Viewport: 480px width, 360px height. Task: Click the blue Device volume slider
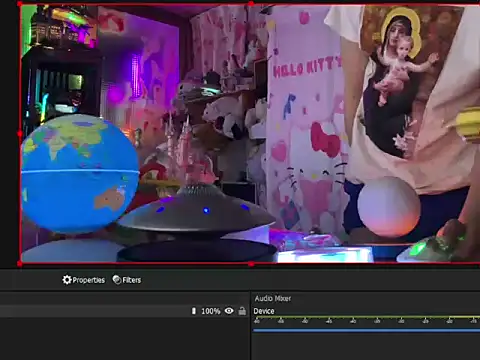(x=367, y=330)
